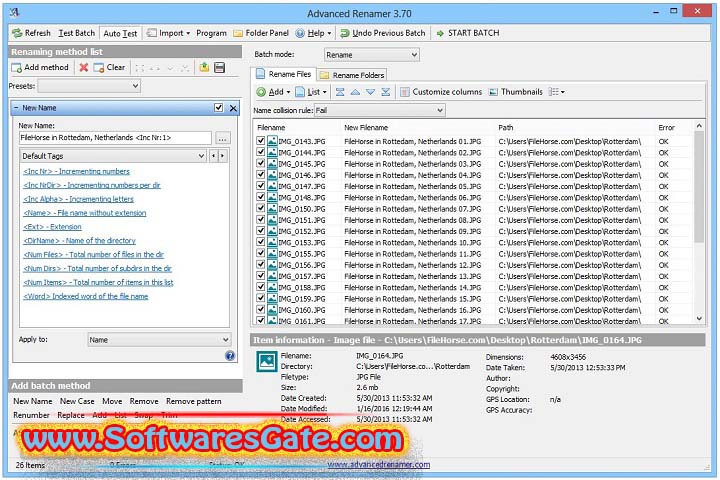Switch to the Rename Folders tab
Screen dimensions: 720x480
[x=352, y=75]
